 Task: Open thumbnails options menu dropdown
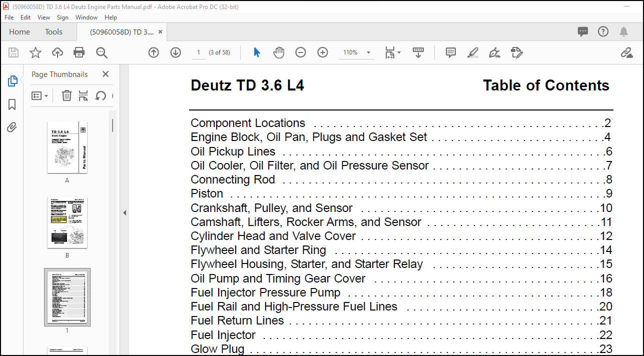click(x=40, y=95)
